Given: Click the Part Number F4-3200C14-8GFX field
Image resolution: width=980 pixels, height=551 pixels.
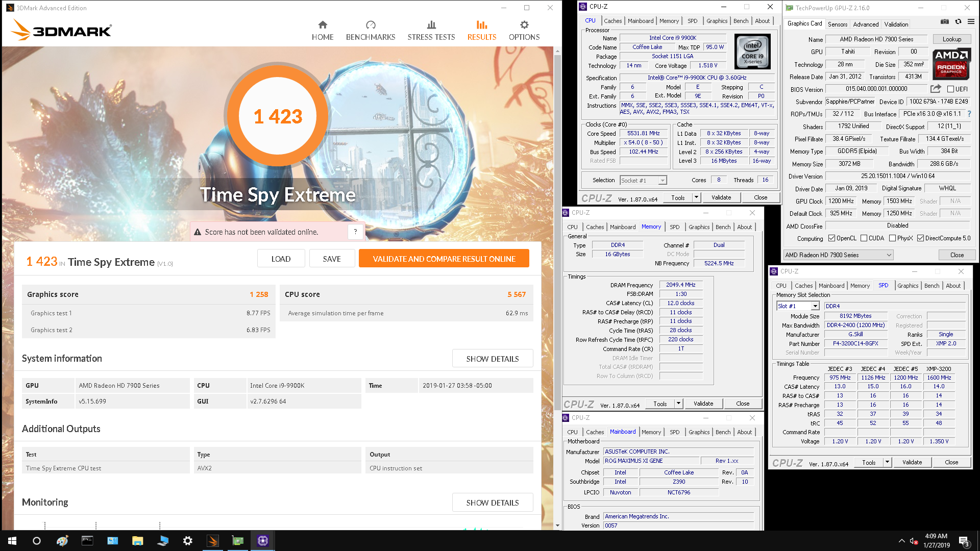Looking at the screenshot, I should 855,343.
